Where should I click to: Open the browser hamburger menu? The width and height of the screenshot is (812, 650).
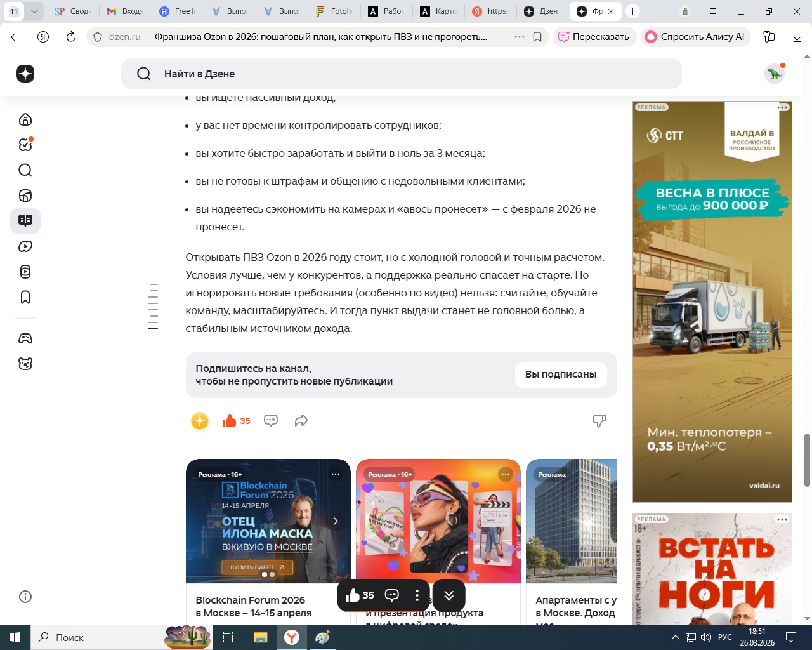pyautogui.click(x=713, y=11)
